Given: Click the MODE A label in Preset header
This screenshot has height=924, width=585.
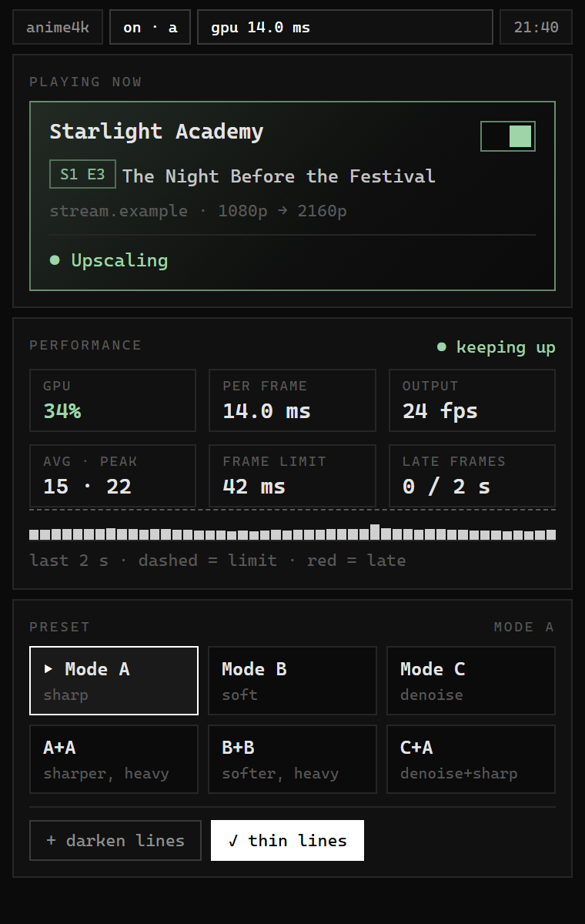Looking at the screenshot, I should (x=524, y=627).
